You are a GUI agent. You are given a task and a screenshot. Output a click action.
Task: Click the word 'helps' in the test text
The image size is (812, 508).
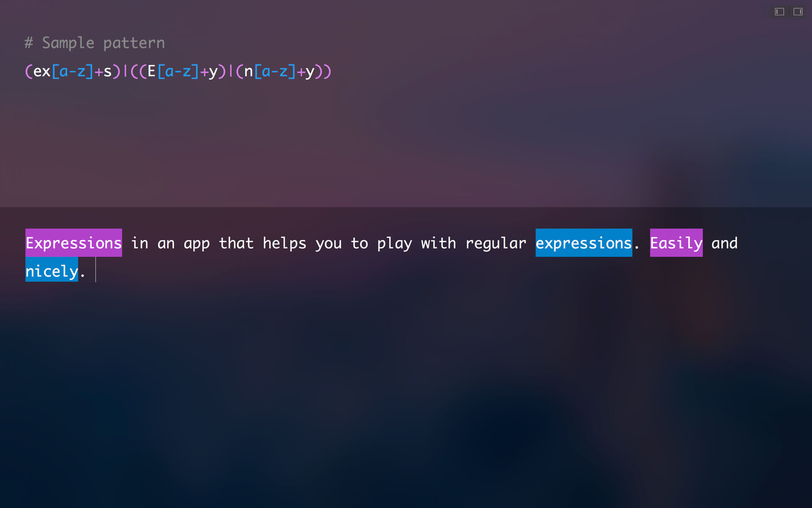point(285,243)
